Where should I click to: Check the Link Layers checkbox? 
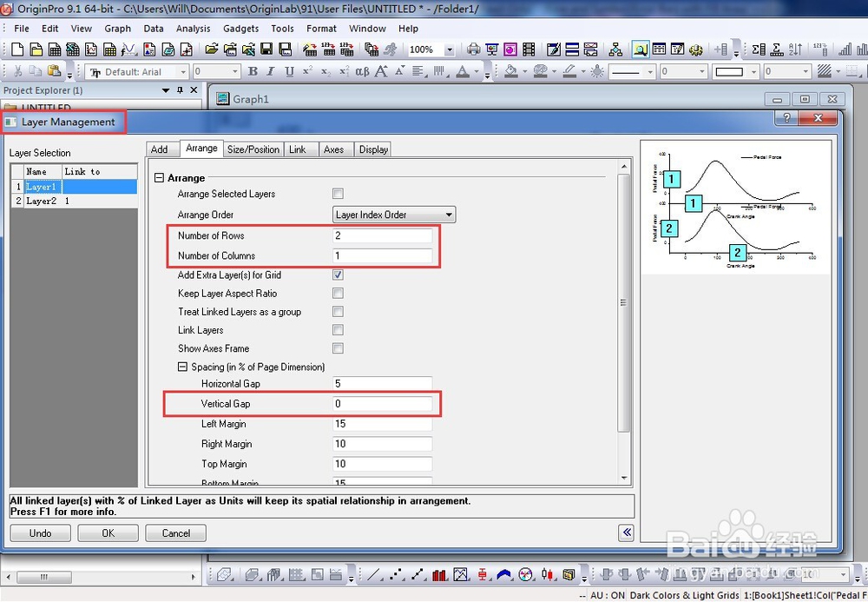point(338,329)
